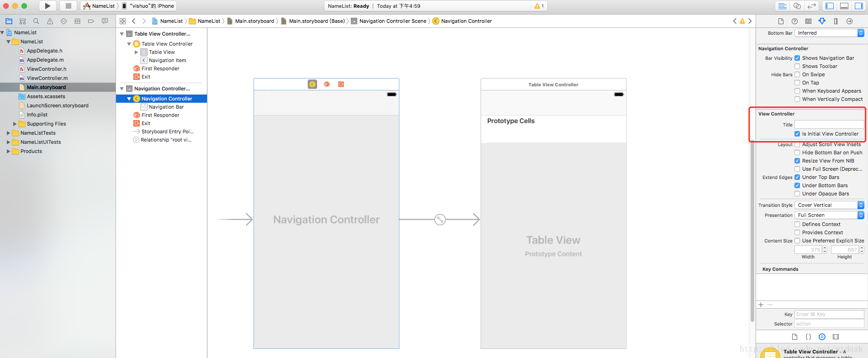Image resolution: width=868 pixels, height=358 pixels.
Task: Click the Stop button in toolbar
Action: click(x=68, y=6)
